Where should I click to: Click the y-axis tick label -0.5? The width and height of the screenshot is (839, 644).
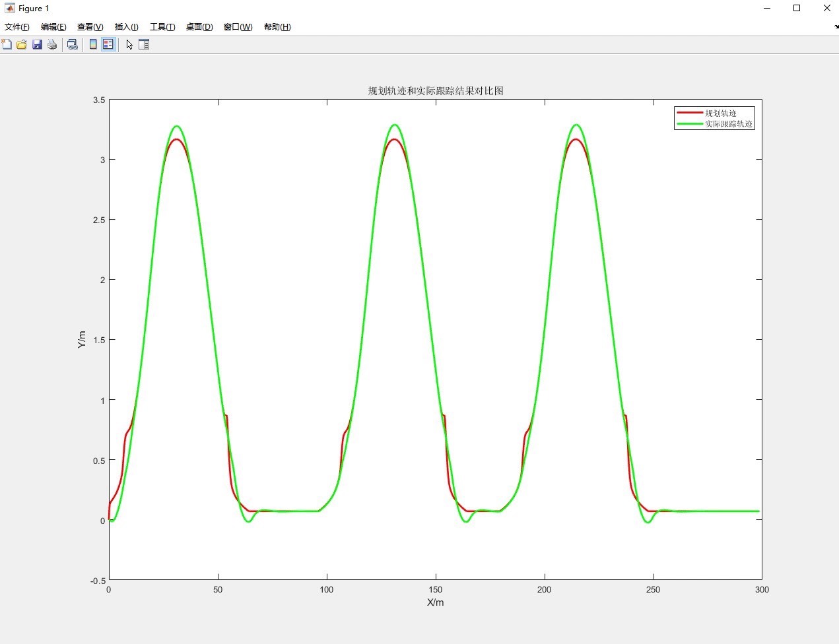(98, 581)
